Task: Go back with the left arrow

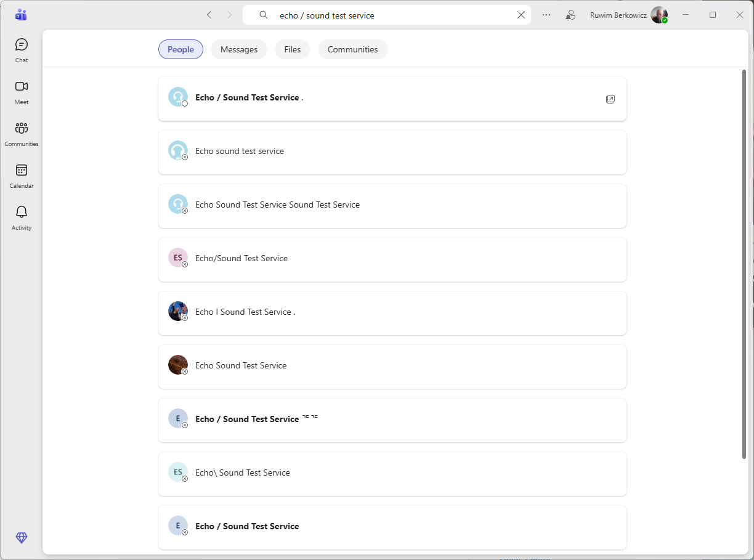Action: [209, 15]
